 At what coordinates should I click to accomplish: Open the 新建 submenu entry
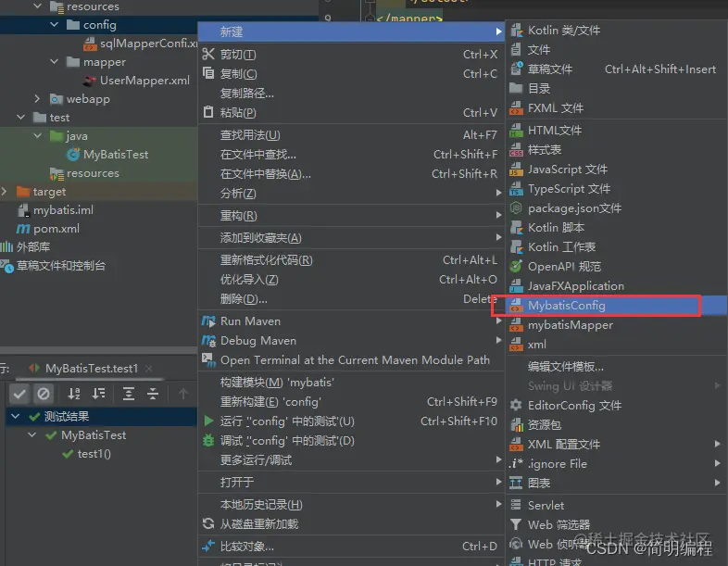tap(351, 31)
